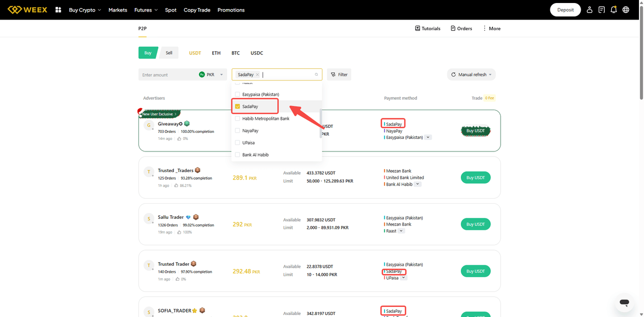Switch to the Sell tab
Image resolution: width=644 pixels, height=317 pixels.
pos(169,53)
